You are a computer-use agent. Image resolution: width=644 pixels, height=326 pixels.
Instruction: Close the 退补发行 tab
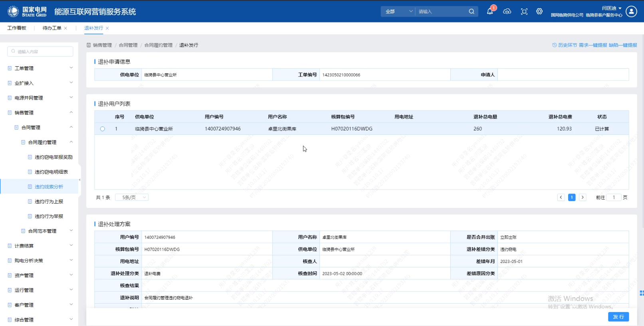(107, 28)
